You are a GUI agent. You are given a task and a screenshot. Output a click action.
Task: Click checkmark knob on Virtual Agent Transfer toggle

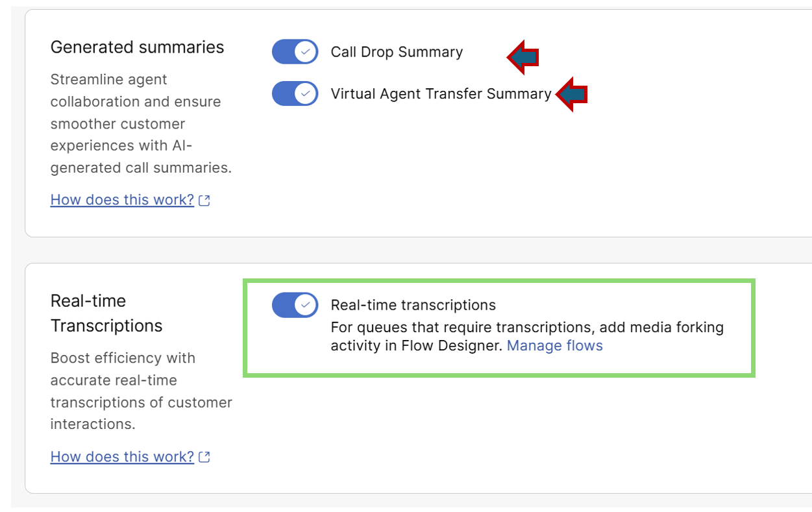click(x=306, y=93)
